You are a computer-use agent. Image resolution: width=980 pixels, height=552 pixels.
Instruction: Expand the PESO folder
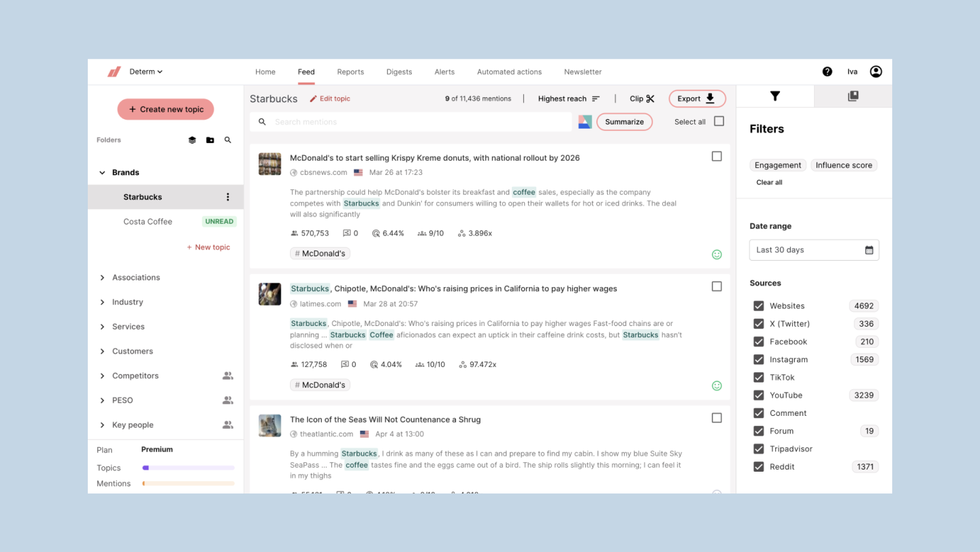tap(102, 400)
